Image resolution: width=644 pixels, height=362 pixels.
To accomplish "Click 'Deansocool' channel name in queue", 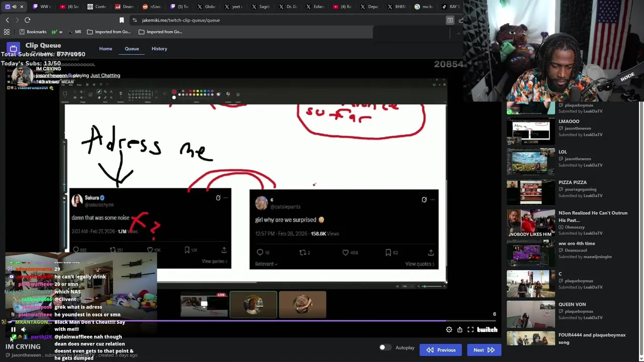I will coord(576,250).
